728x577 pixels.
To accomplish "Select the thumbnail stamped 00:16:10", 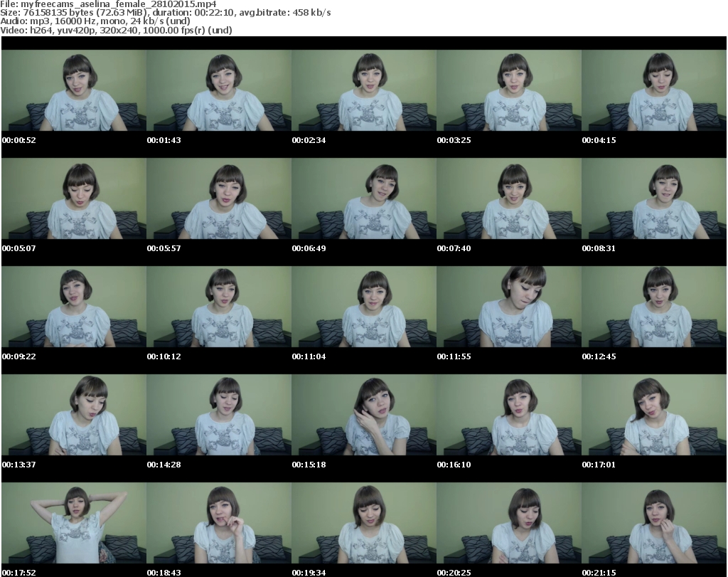I will coord(509,415).
